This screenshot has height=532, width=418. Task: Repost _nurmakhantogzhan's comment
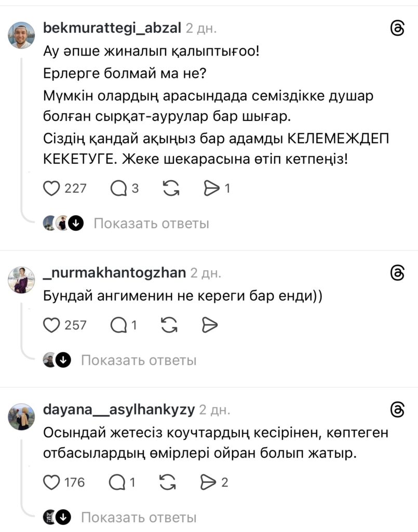[170, 325]
